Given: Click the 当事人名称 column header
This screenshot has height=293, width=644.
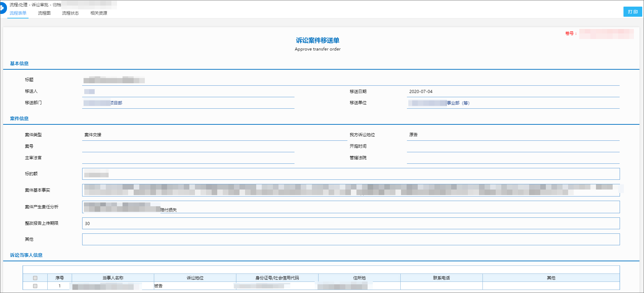Looking at the screenshot, I should 113,278.
